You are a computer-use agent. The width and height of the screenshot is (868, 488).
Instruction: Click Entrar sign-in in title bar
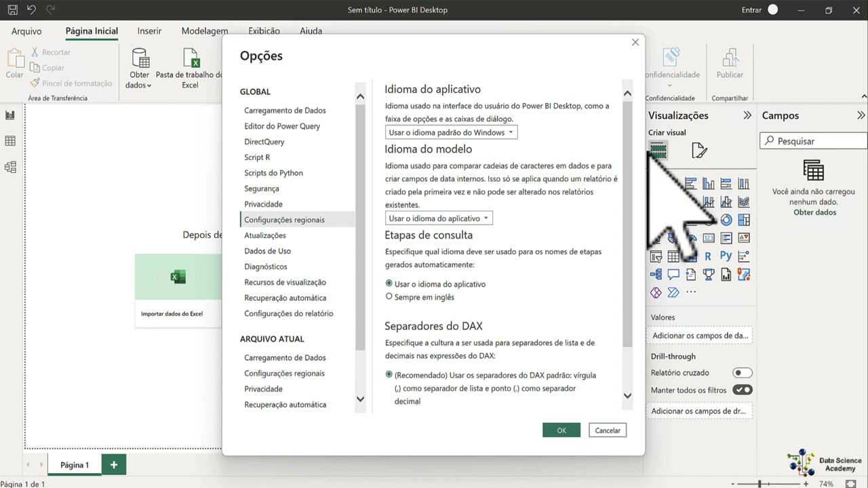pyautogui.click(x=751, y=9)
